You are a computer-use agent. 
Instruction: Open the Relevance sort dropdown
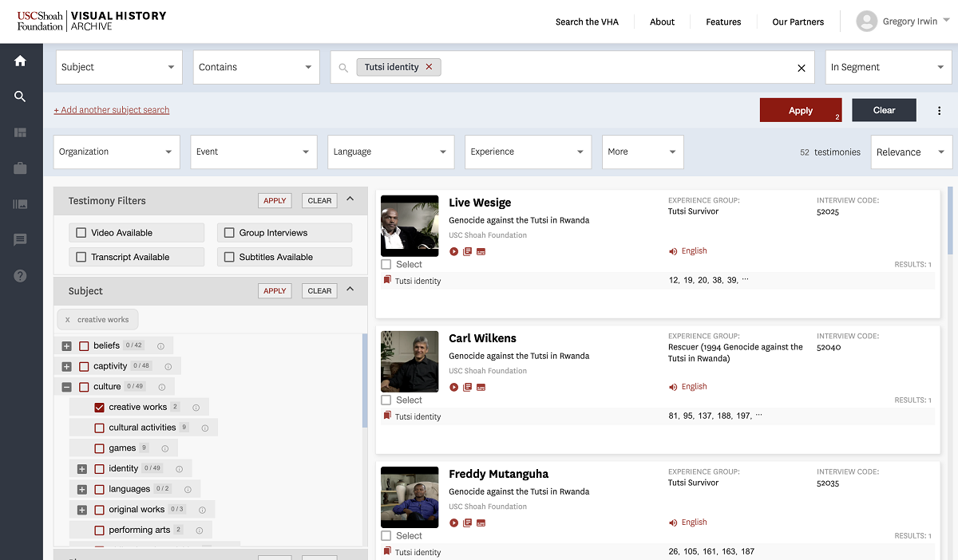coord(911,152)
